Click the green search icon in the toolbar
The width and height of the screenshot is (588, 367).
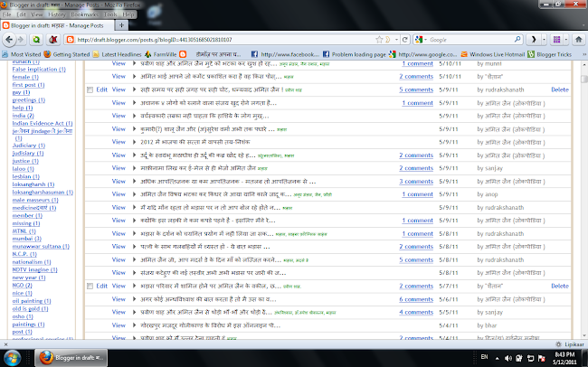point(36,40)
